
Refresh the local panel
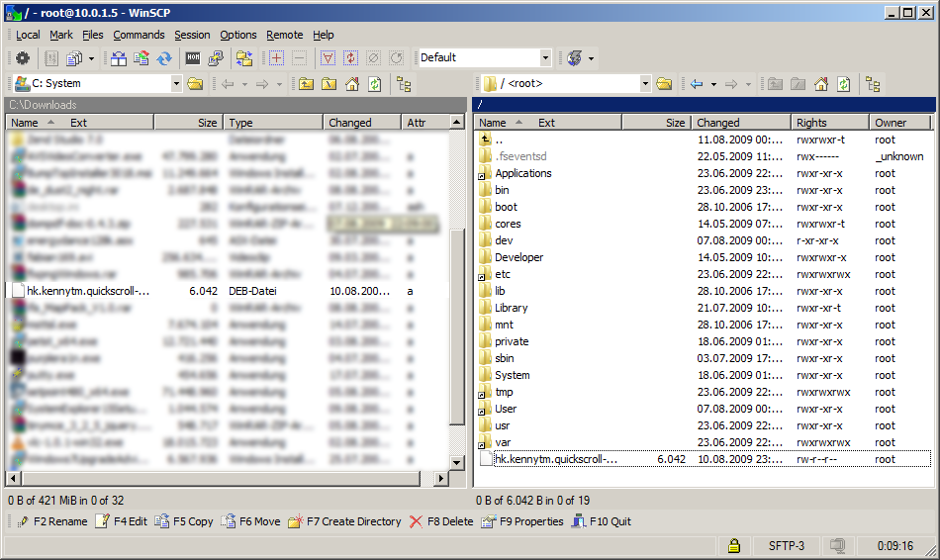coord(375,84)
